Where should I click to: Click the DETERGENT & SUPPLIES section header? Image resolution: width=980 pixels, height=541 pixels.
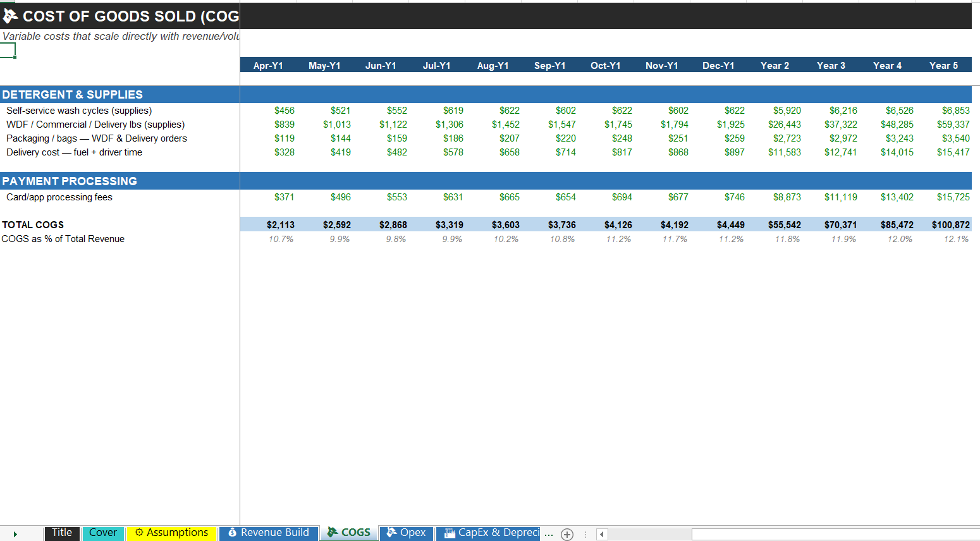pos(72,95)
